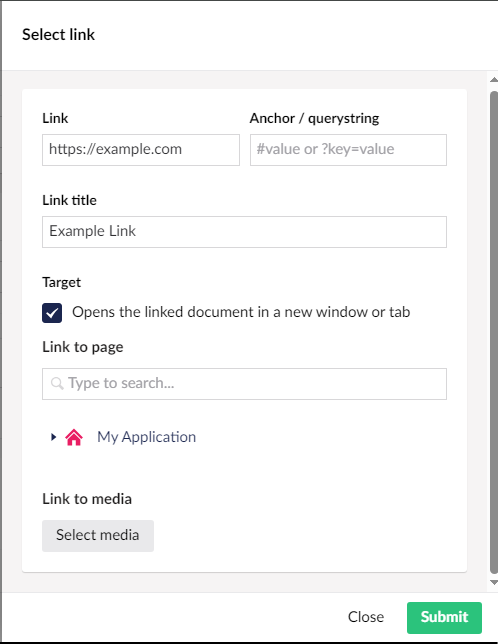The height and width of the screenshot is (644, 498).
Task: Click the scrollbar down arrow
Action: [x=493, y=582]
